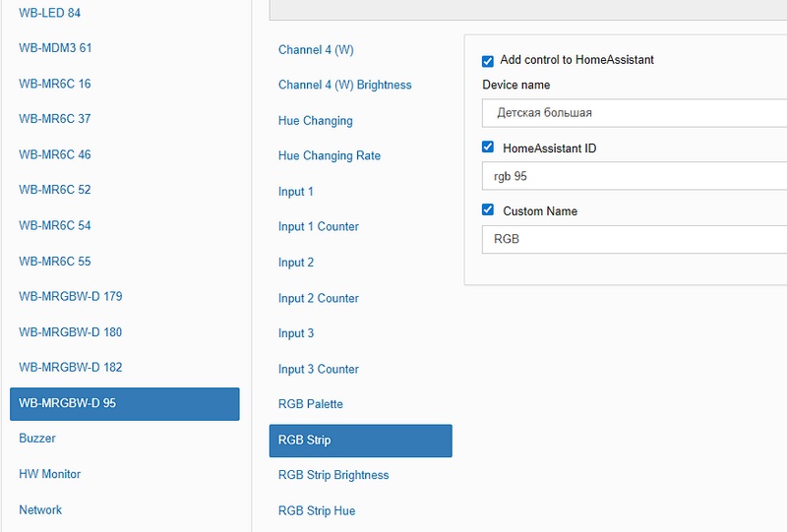The width and height of the screenshot is (787, 532).
Task: Choose Input 1 Counter control
Action: click(x=318, y=226)
